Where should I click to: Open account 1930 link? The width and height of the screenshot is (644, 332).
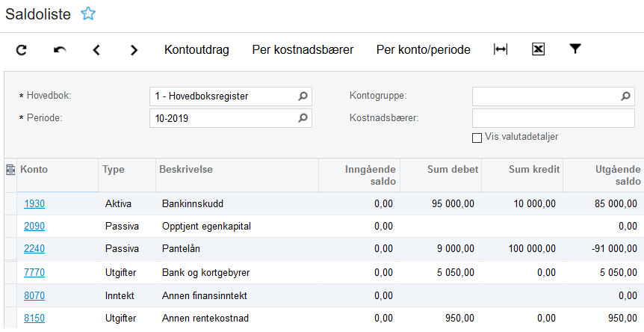point(34,203)
